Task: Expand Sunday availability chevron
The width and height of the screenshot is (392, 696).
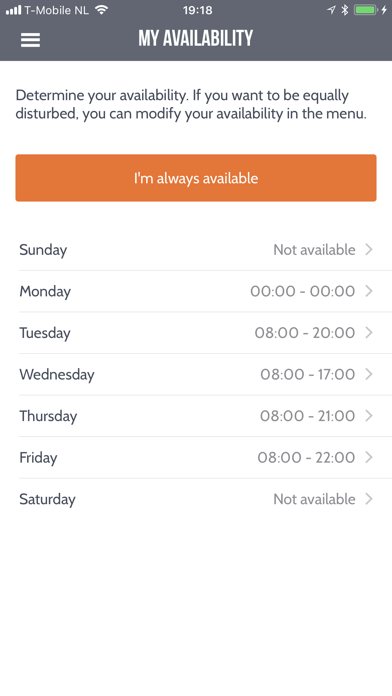Action: coord(368,249)
